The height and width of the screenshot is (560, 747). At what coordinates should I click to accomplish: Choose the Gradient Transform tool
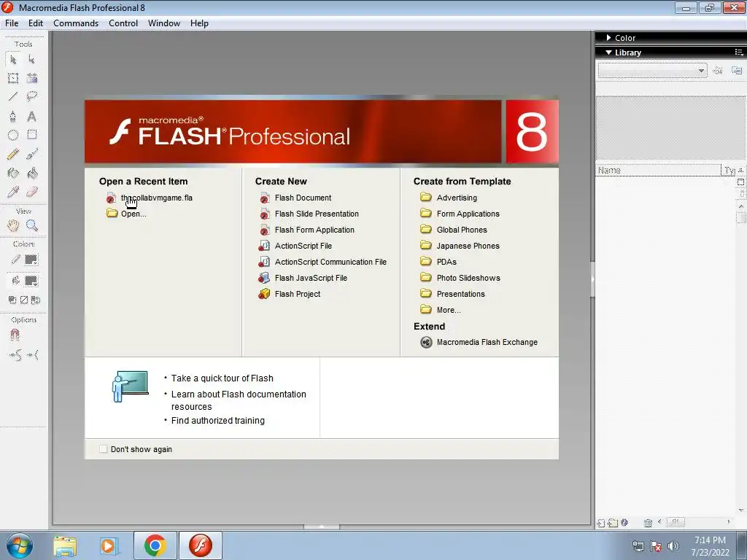point(32,78)
